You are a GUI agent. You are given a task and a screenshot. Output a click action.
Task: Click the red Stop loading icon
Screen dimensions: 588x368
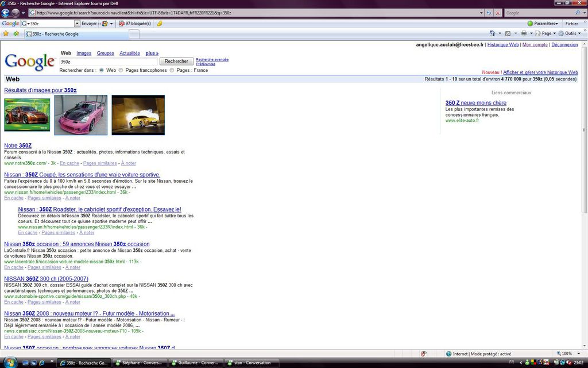(497, 13)
